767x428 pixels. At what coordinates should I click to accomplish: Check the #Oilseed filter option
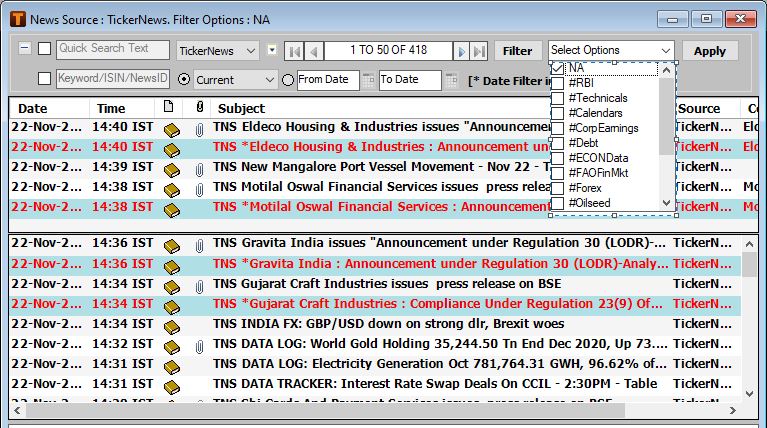[557, 203]
